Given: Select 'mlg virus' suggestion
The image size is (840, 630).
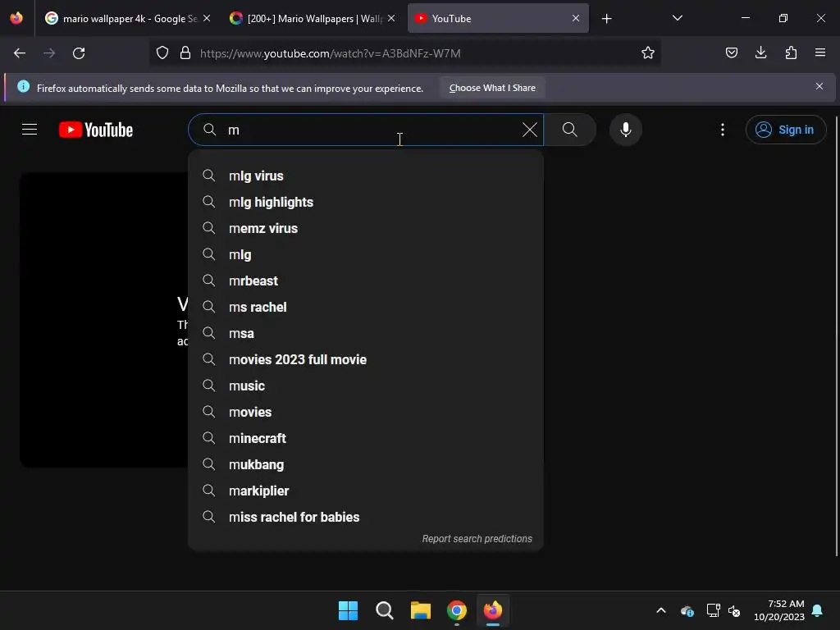Looking at the screenshot, I should click(x=366, y=176).
